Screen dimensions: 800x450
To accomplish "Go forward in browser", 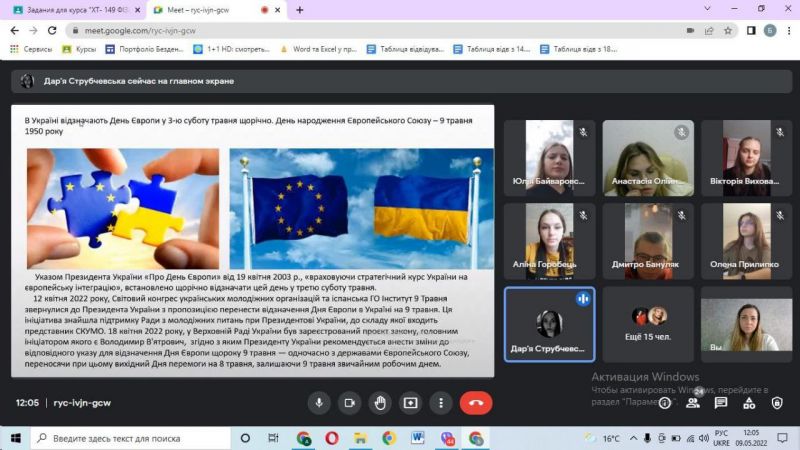I will 33,31.
